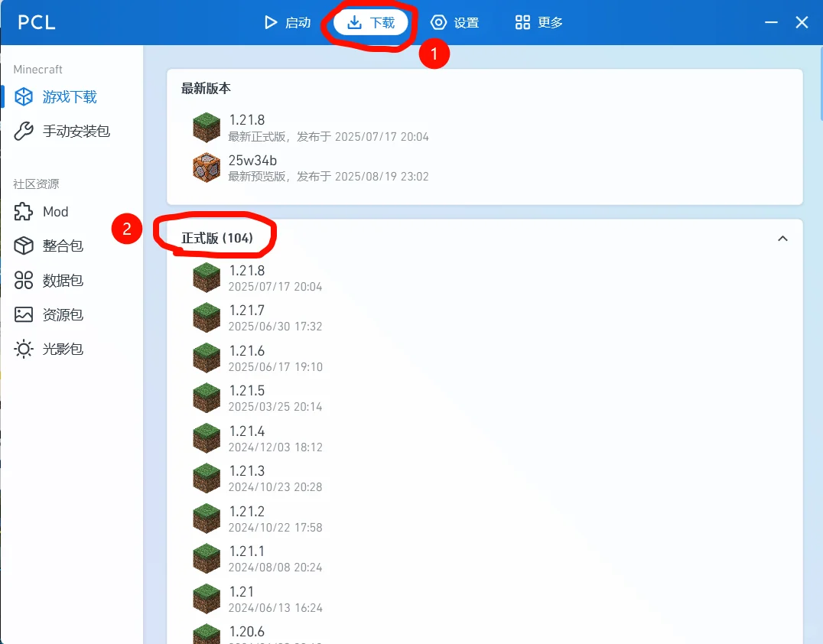Choose version 1.21.5 from the list
823x644 pixels.
point(485,398)
